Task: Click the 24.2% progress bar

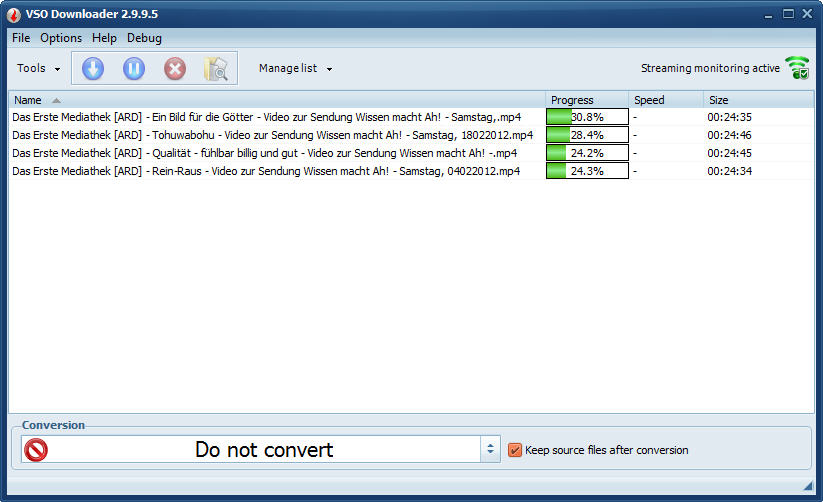Action: (587, 153)
